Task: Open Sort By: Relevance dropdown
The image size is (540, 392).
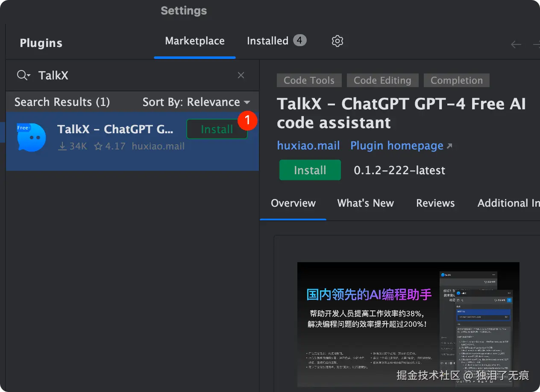Action: pos(197,102)
